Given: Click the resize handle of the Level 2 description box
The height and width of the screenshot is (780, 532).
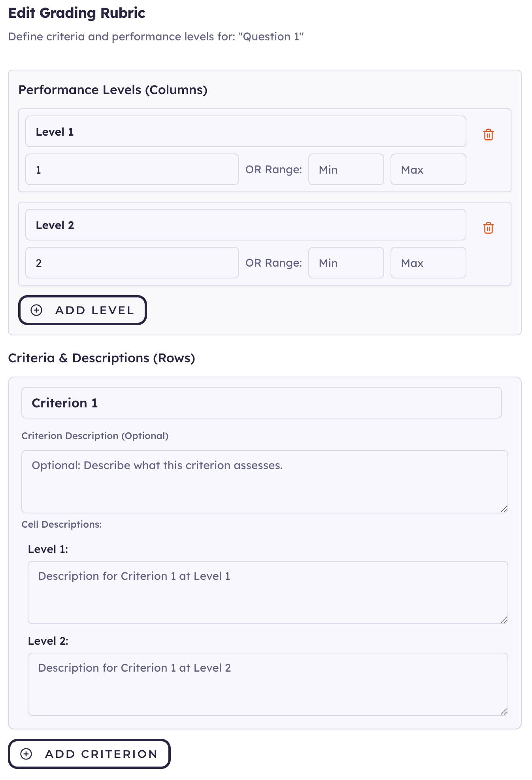Looking at the screenshot, I should point(504,712).
